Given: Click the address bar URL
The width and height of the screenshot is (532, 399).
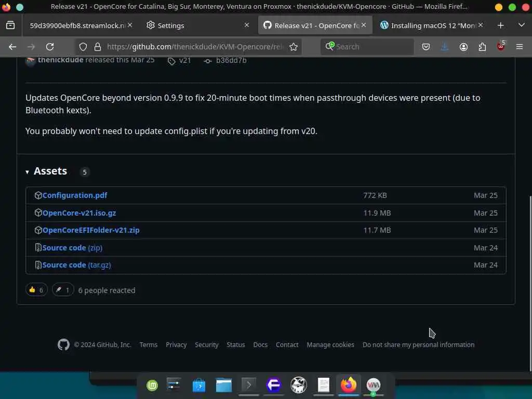Looking at the screenshot, I should pyautogui.click(x=194, y=47).
